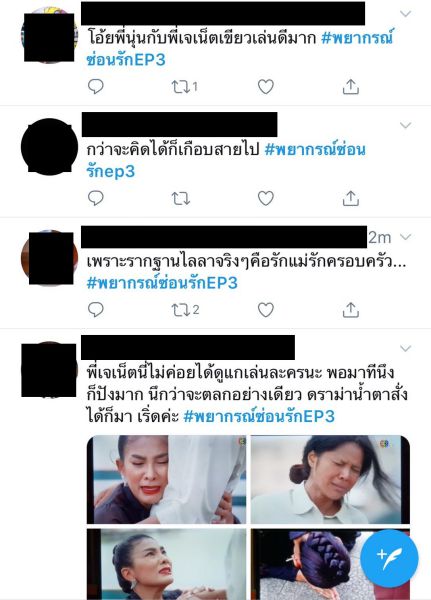Viewport: 431px width, 600px height.
Task: Retweet the first tweet with 1 retweet
Action: (x=184, y=87)
